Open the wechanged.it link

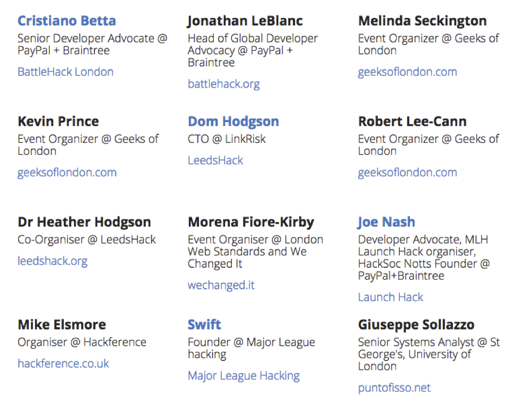coord(221,285)
